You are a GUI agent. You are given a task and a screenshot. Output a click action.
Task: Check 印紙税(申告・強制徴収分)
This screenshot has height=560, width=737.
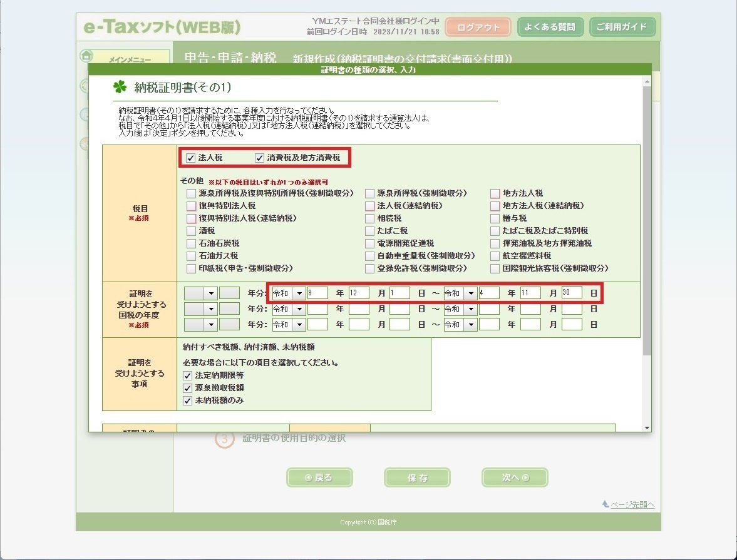[191, 268]
